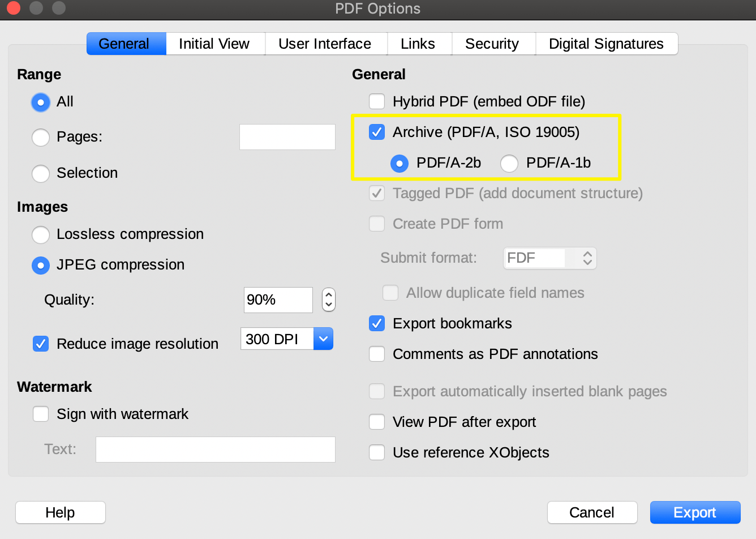Select the PDF/A-1b standard

coord(509,164)
